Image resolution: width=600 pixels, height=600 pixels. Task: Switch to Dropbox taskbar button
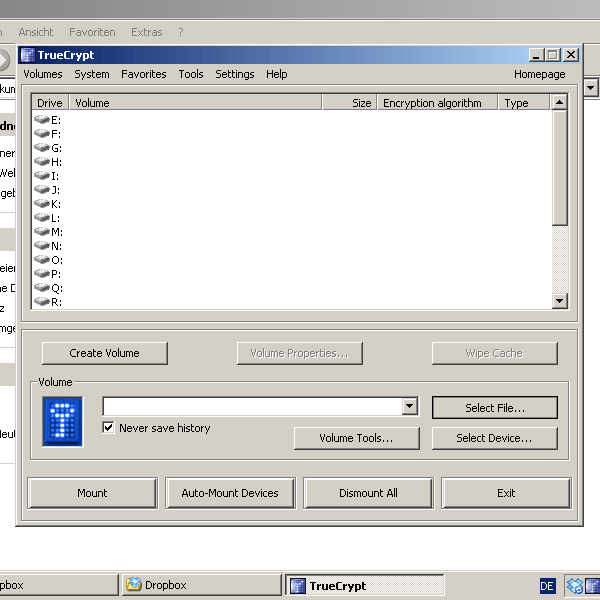coord(202,585)
